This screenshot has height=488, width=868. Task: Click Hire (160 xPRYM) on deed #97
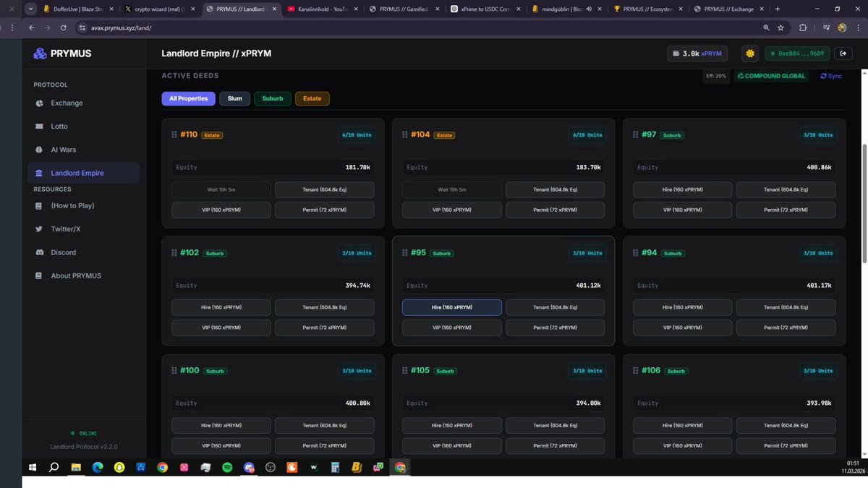pos(682,189)
